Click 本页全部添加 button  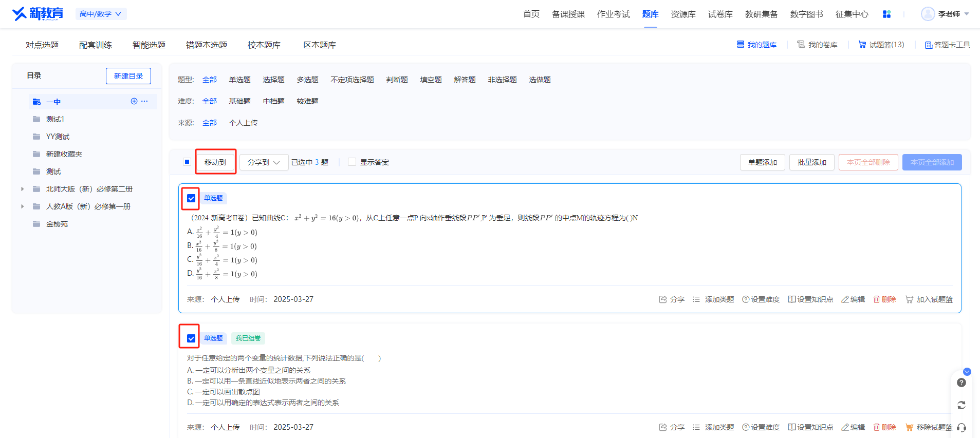pyautogui.click(x=932, y=162)
